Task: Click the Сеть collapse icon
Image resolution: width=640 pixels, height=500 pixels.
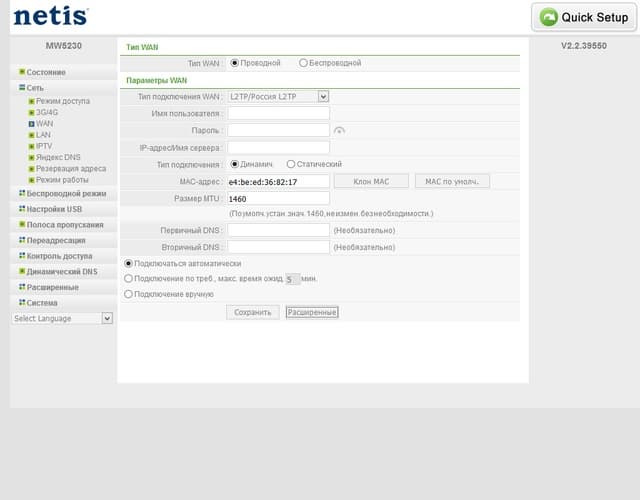Action: point(22,87)
